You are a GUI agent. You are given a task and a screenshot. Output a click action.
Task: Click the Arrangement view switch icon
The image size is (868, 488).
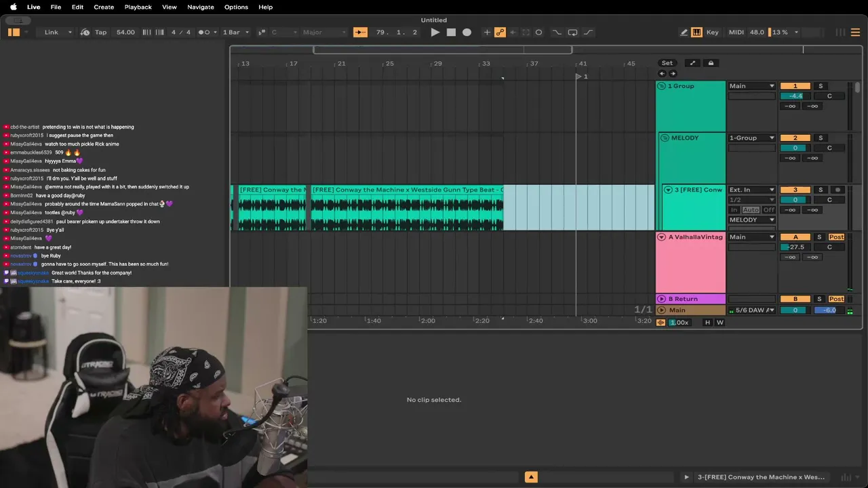click(x=856, y=32)
